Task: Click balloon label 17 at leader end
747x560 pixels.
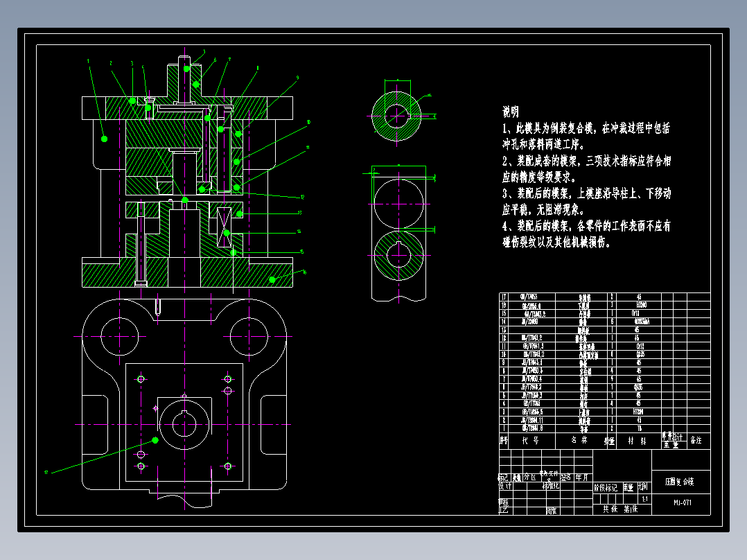Action: coord(46,473)
